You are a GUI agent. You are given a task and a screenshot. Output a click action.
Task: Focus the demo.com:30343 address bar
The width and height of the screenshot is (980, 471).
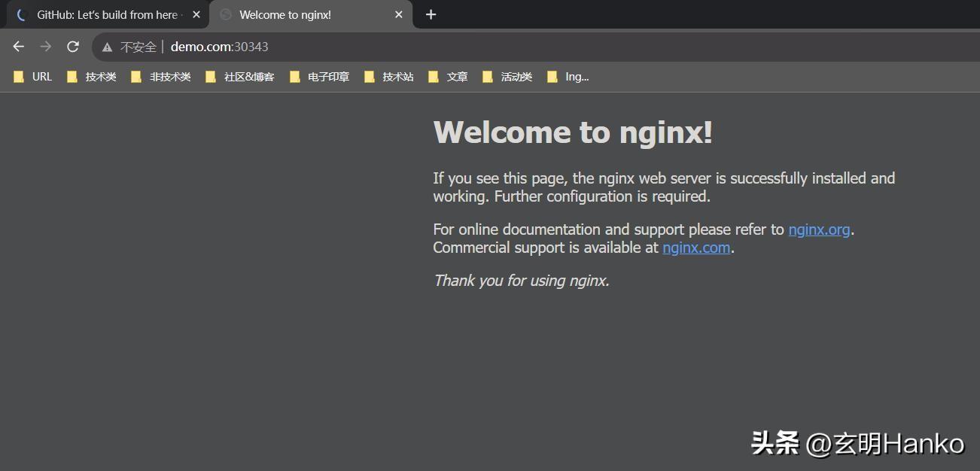click(x=452, y=47)
